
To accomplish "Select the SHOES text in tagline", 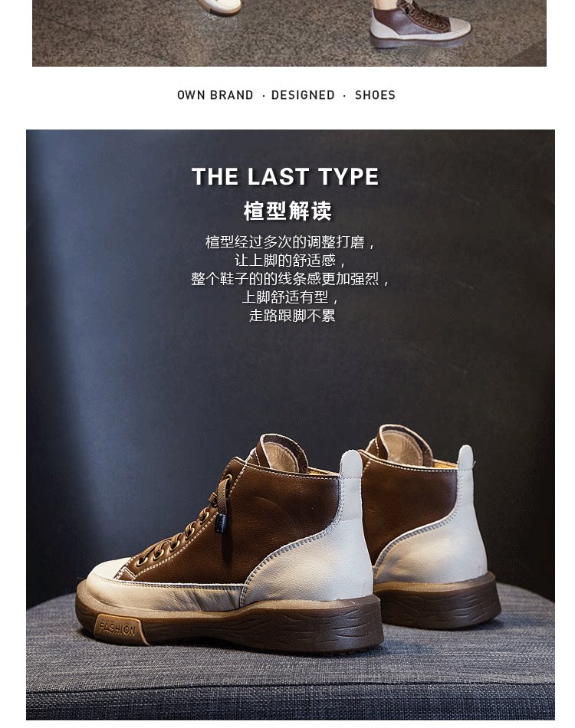I will coord(375,95).
